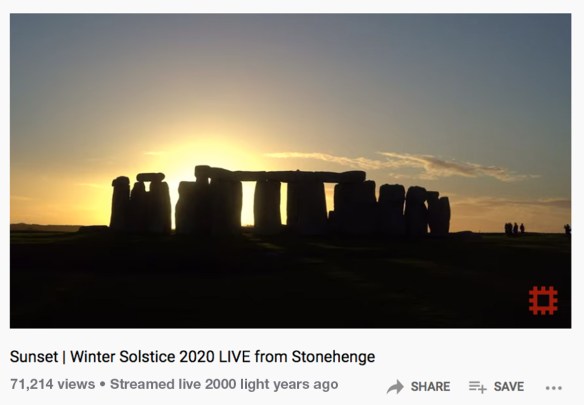Click the small lintel atop left stone pair
Image resolution: width=584 pixels, height=405 pixels.
[x=150, y=177]
